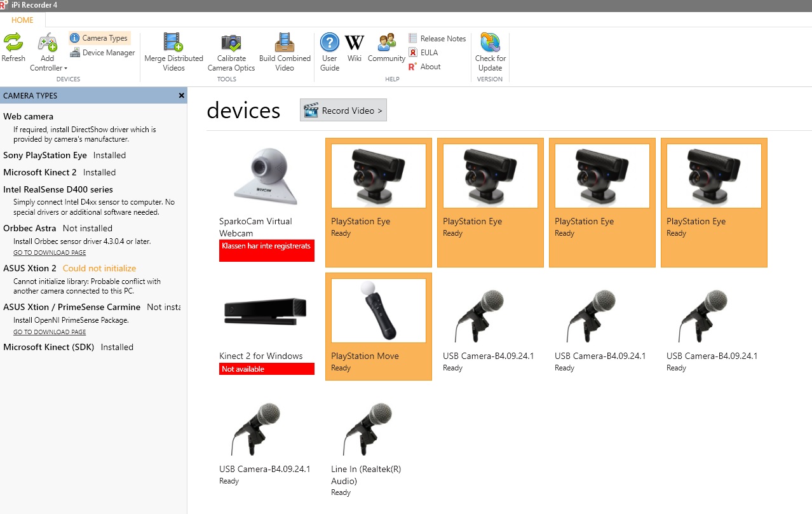Click the Record Video button

click(x=343, y=110)
